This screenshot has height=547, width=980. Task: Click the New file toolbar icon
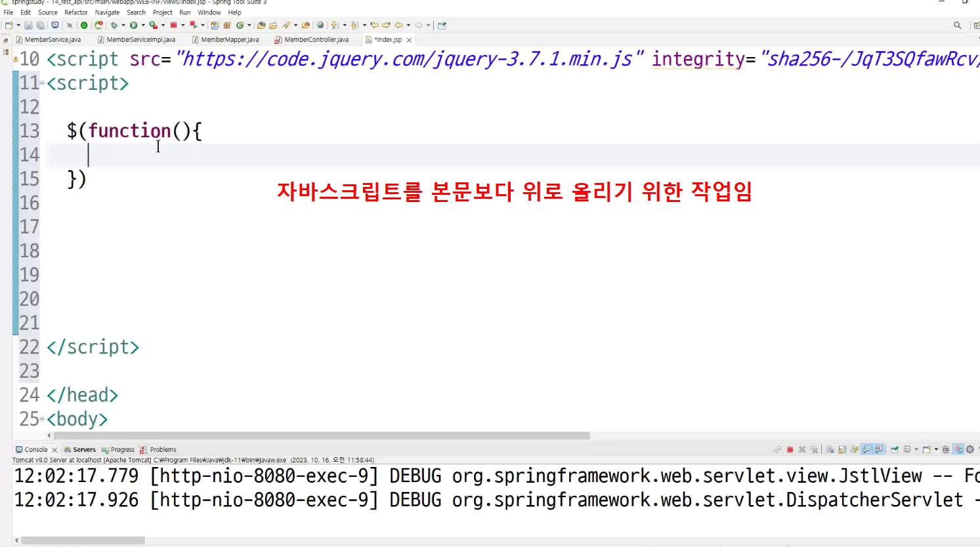tap(9, 25)
